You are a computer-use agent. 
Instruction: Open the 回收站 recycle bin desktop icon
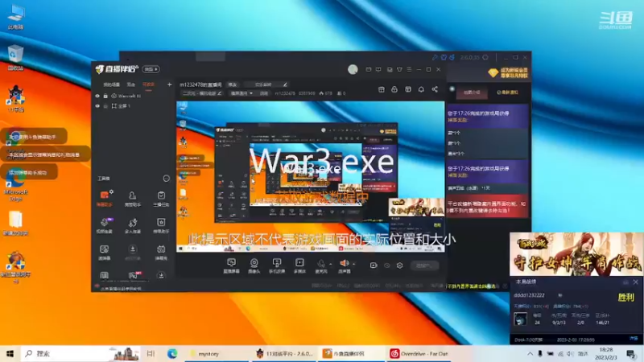pos(15,57)
